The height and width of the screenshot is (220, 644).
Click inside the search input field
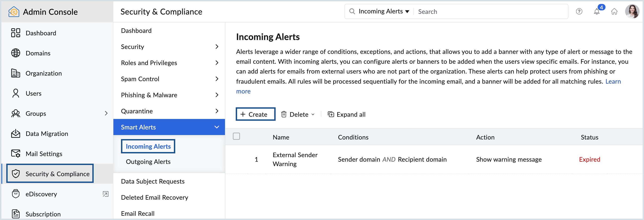pos(475,11)
